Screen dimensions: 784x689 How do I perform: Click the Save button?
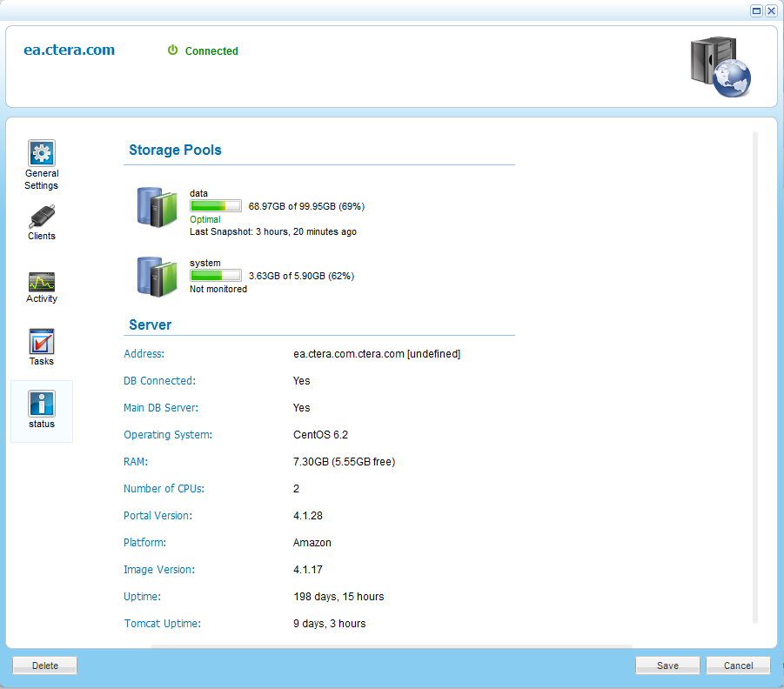coord(667,666)
